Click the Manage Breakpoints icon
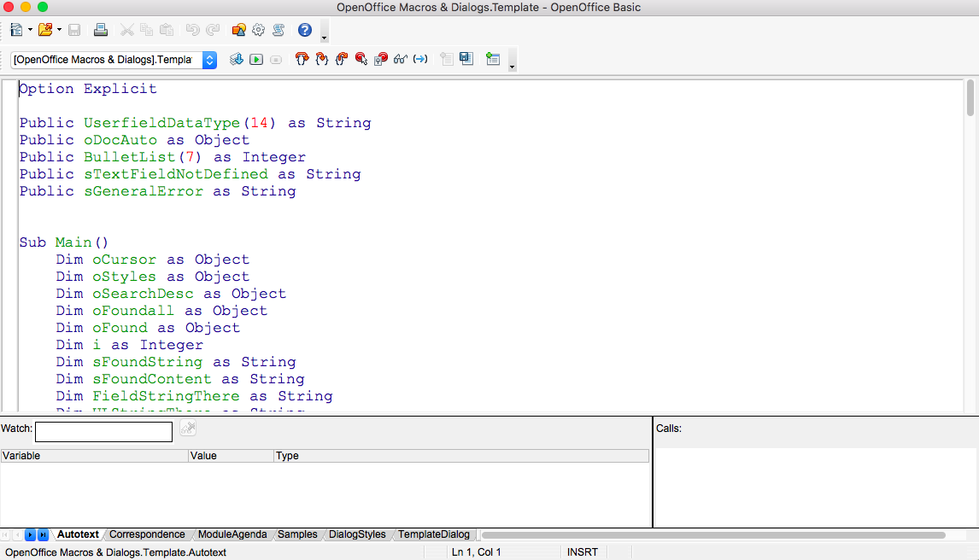Viewport: 979px width, 560px height. click(381, 60)
